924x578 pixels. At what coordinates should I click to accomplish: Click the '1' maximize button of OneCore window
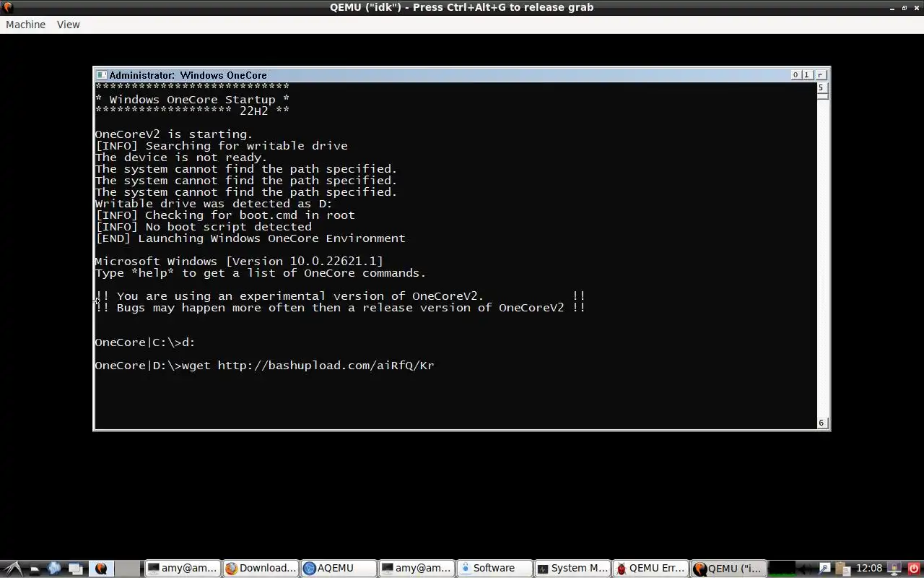tap(807, 75)
